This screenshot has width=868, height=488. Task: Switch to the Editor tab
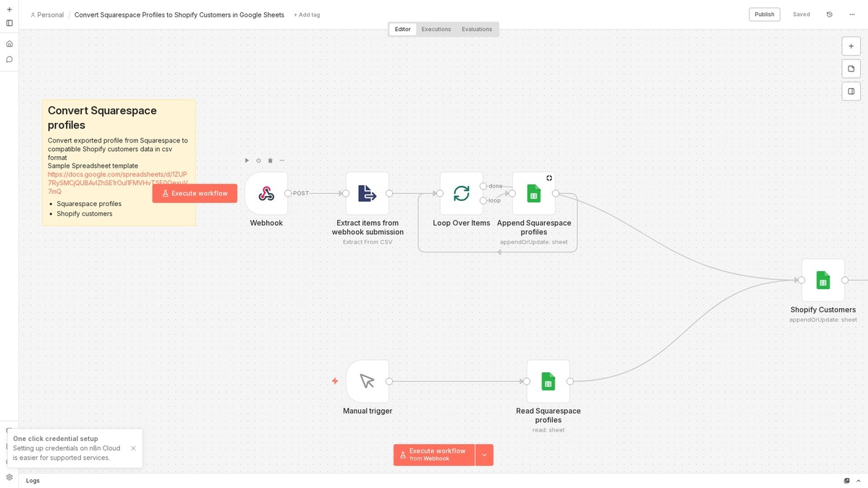(x=403, y=30)
